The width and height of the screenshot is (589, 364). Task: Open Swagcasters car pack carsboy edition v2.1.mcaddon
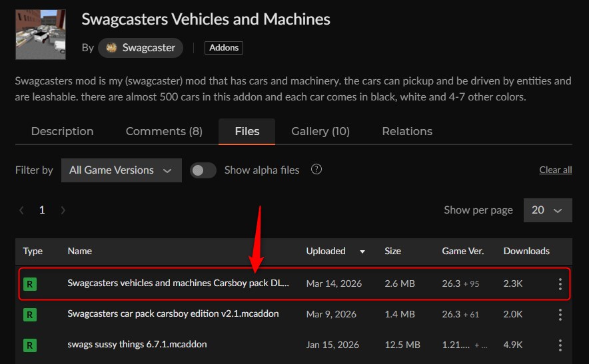(x=173, y=313)
